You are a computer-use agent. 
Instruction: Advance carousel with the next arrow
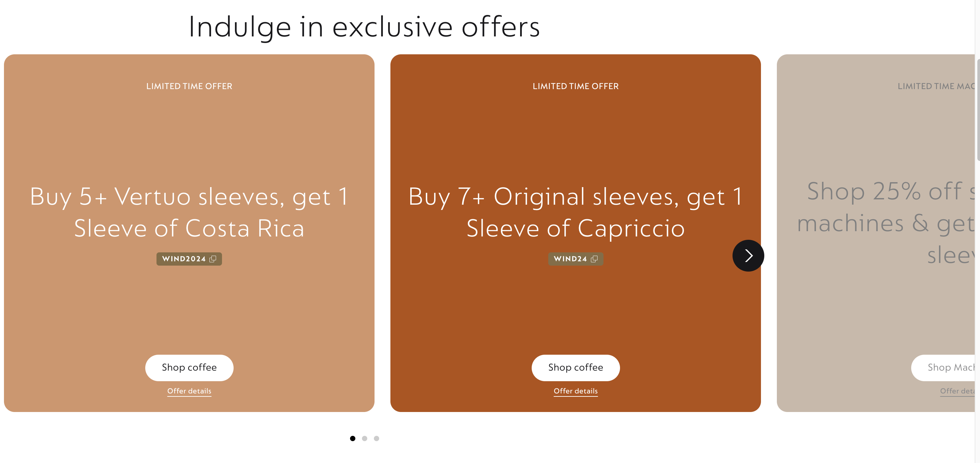click(x=748, y=255)
